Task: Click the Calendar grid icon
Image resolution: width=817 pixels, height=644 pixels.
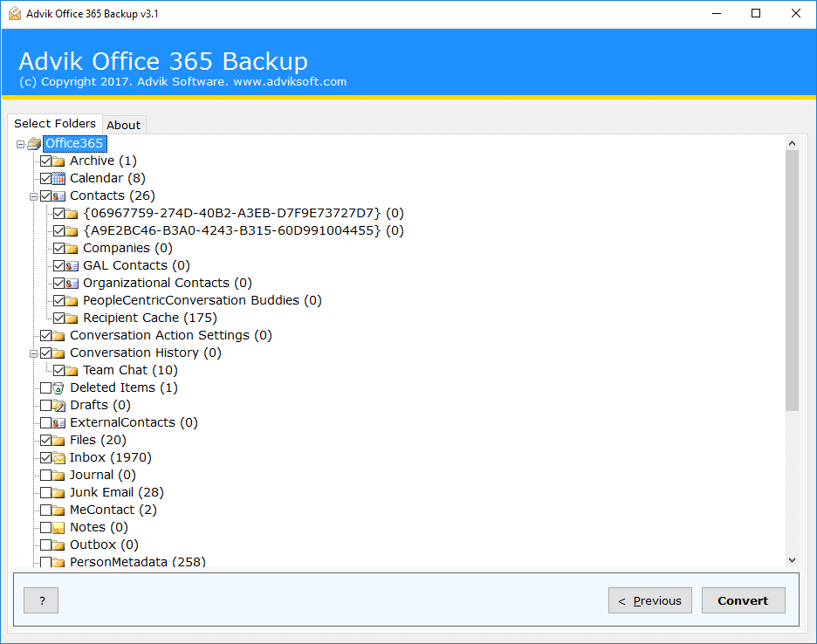Action: tap(58, 179)
